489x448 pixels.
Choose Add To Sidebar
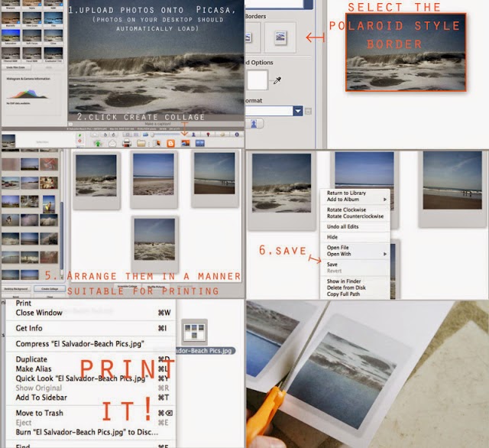pos(90,398)
